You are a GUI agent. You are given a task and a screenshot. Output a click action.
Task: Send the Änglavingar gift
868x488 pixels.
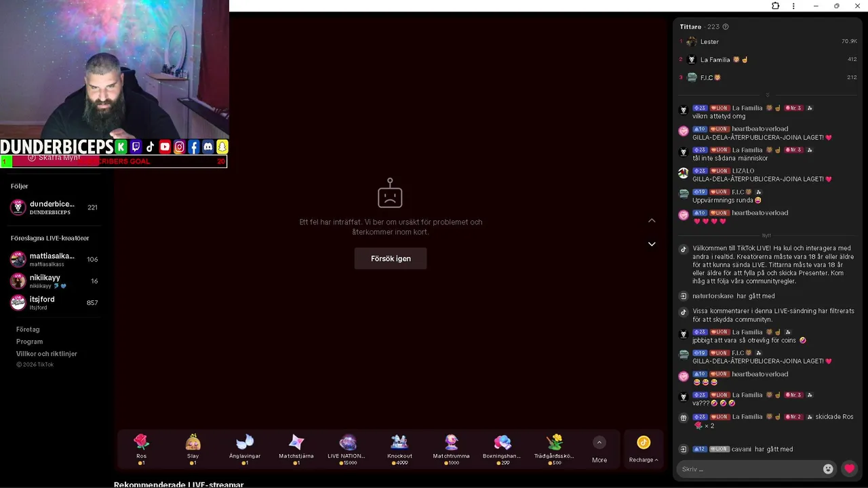click(x=245, y=449)
